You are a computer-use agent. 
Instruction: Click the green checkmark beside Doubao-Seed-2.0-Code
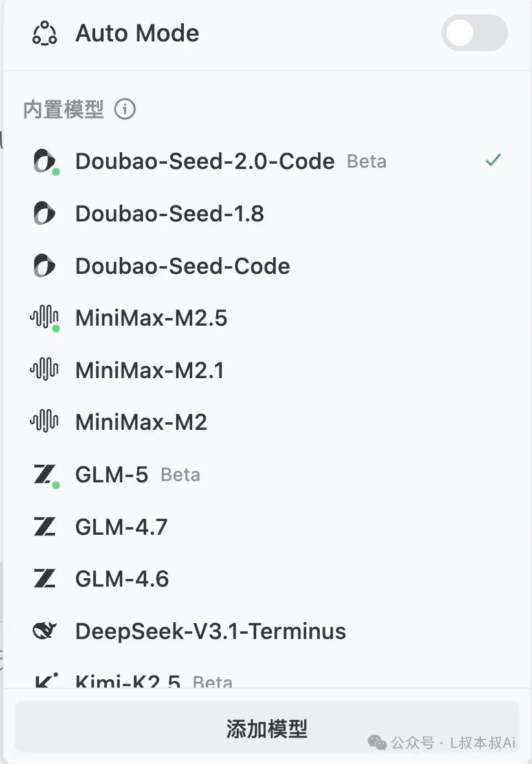493,161
